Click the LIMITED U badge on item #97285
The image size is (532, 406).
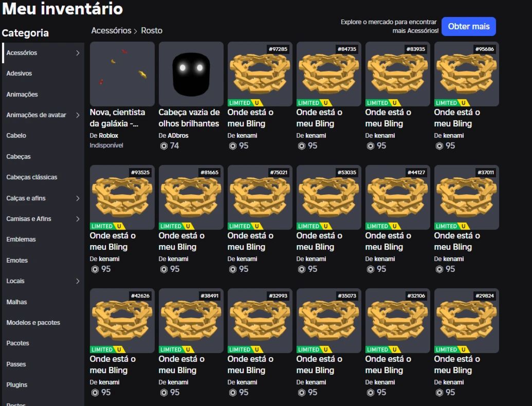[245, 103]
